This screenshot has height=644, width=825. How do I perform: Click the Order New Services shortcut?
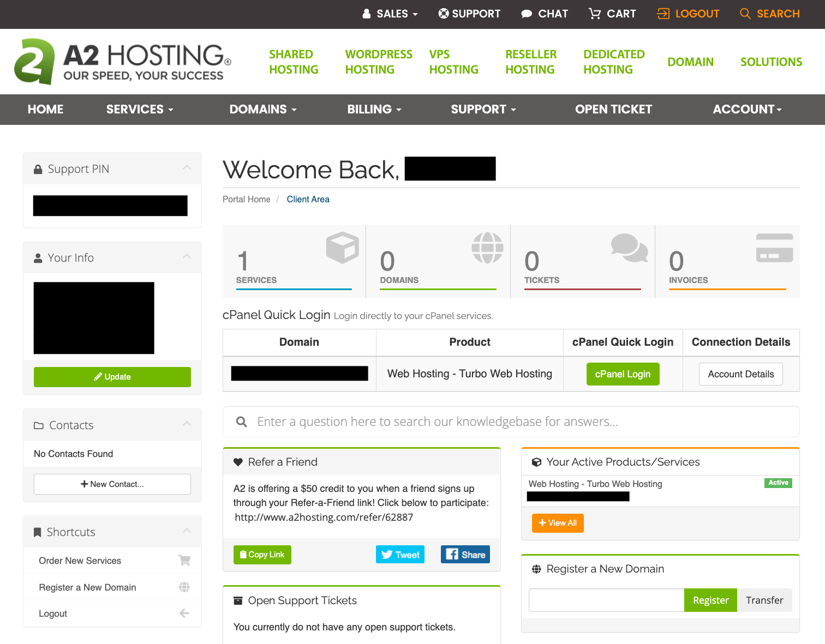(x=112, y=561)
